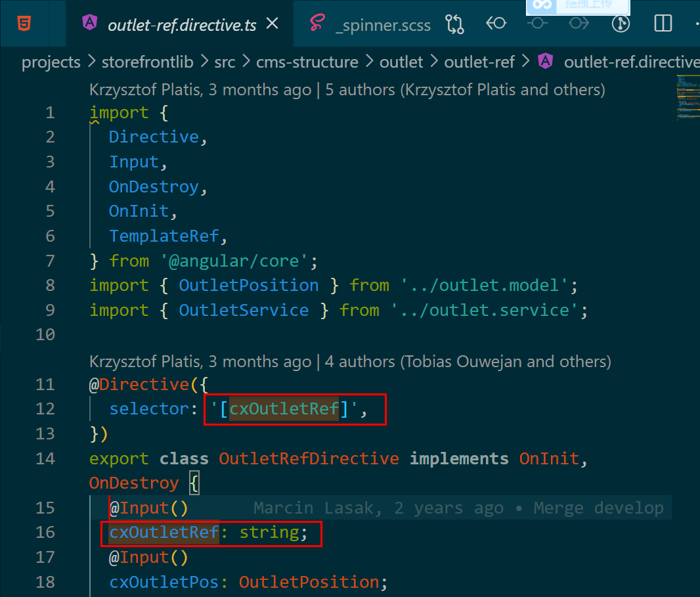Viewport: 700px width, 597px height.
Task: Split the editor to the right
Action: click(663, 23)
